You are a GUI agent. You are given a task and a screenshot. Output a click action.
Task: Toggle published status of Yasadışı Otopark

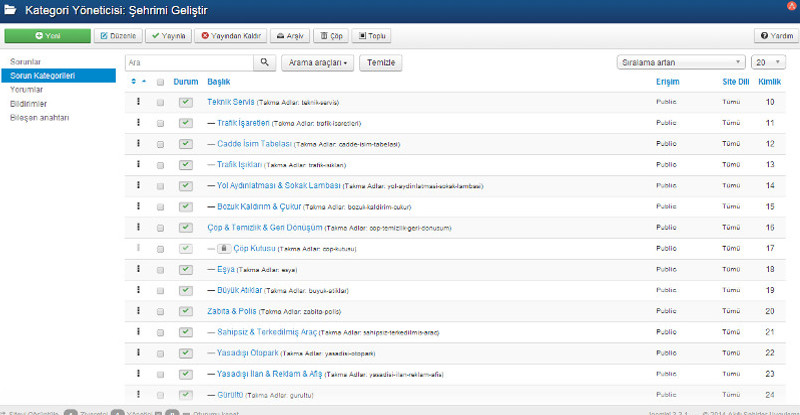pyautogui.click(x=186, y=353)
